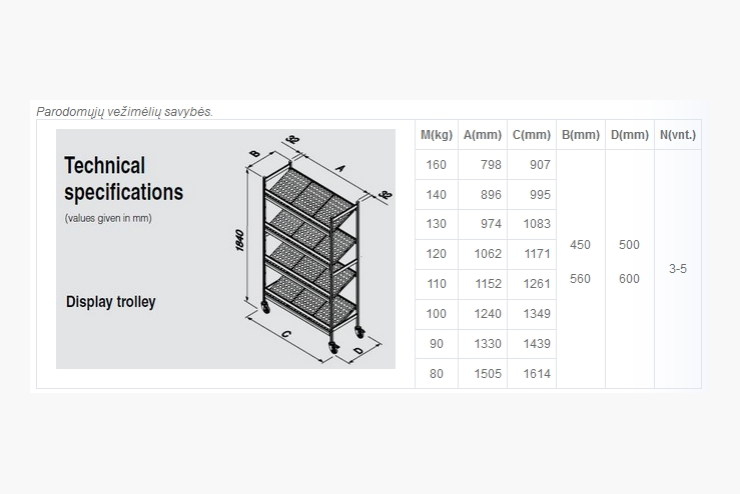Image resolution: width=740 pixels, height=494 pixels.
Task: Select the D(mm) column header
Action: [630, 135]
